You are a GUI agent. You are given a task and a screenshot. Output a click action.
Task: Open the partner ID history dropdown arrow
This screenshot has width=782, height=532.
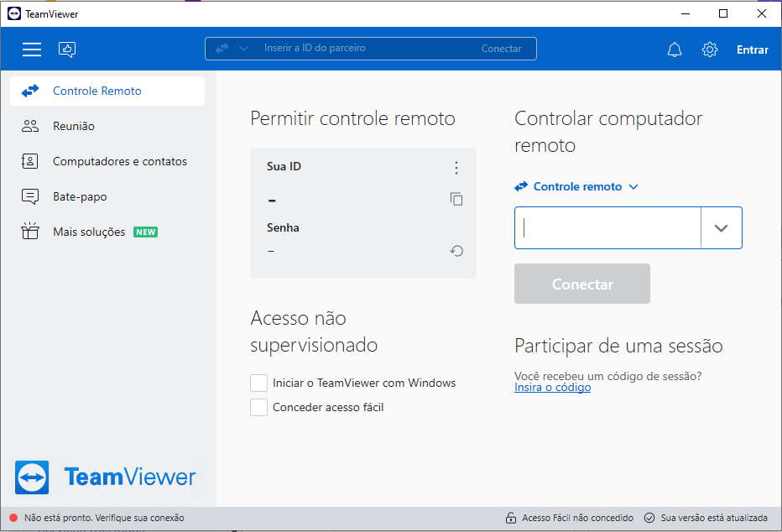point(721,228)
